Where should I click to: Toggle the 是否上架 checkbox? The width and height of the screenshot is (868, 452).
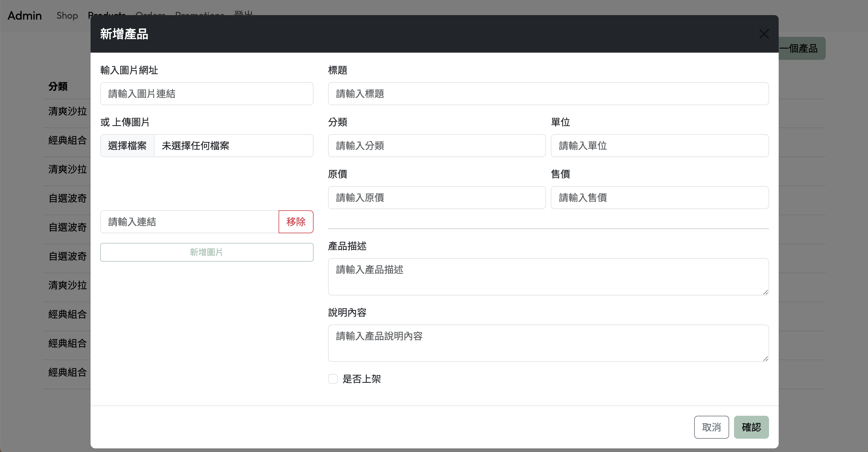pos(333,379)
